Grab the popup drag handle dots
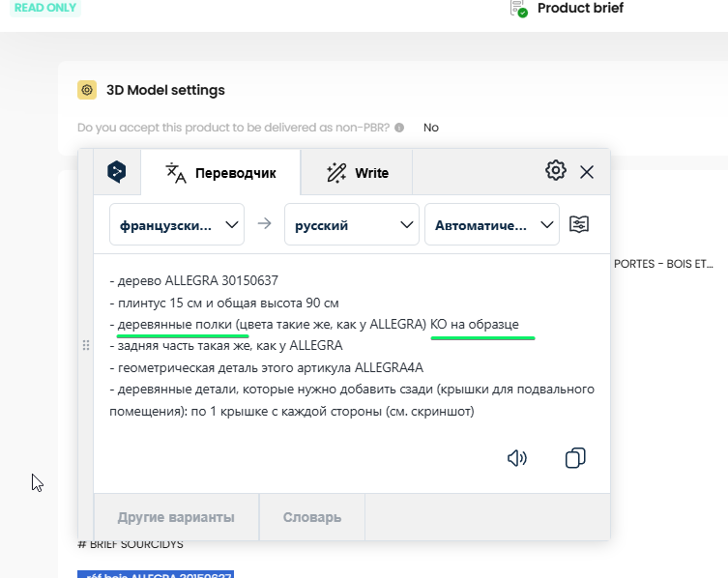The image size is (728, 578). point(86,345)
